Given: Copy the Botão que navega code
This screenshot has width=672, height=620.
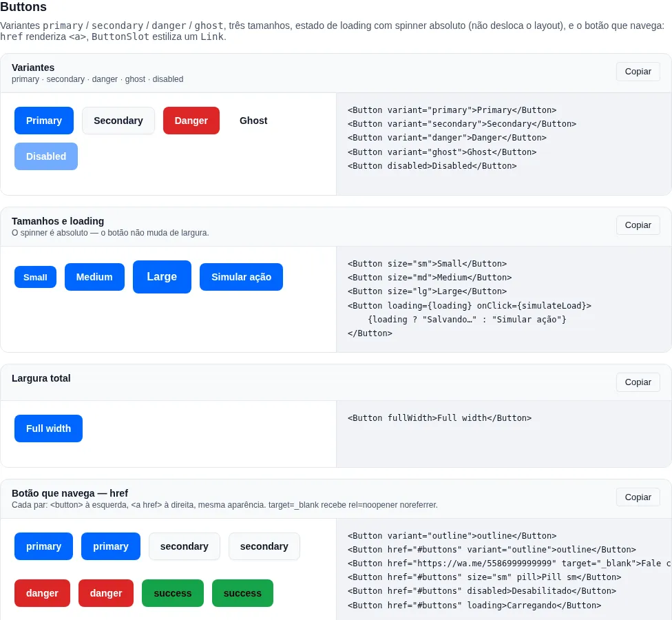Looking at the screenshot, I should pos(638,497).
